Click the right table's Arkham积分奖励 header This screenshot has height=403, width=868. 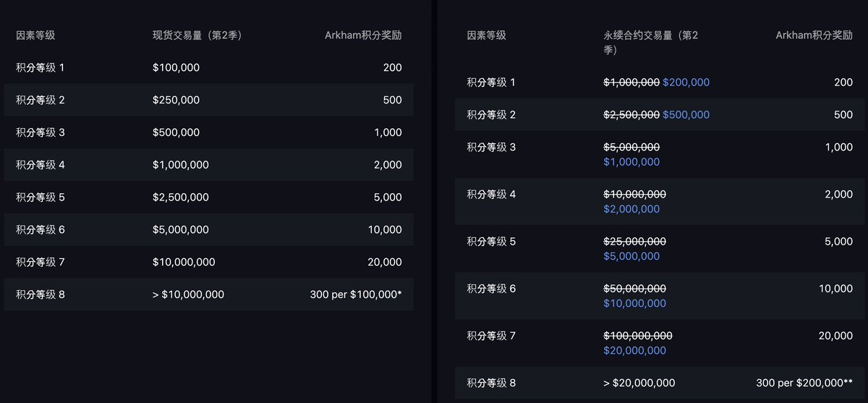pos(814,35)
